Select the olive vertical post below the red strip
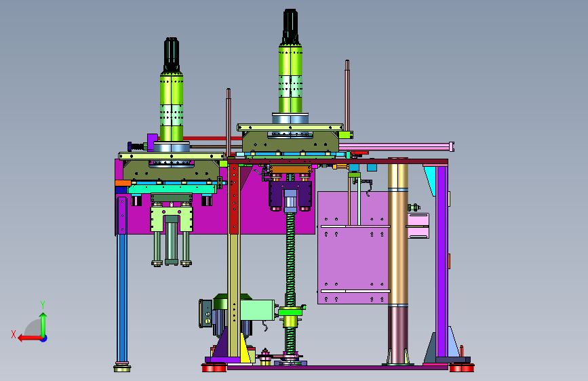 tap(233, 296)
